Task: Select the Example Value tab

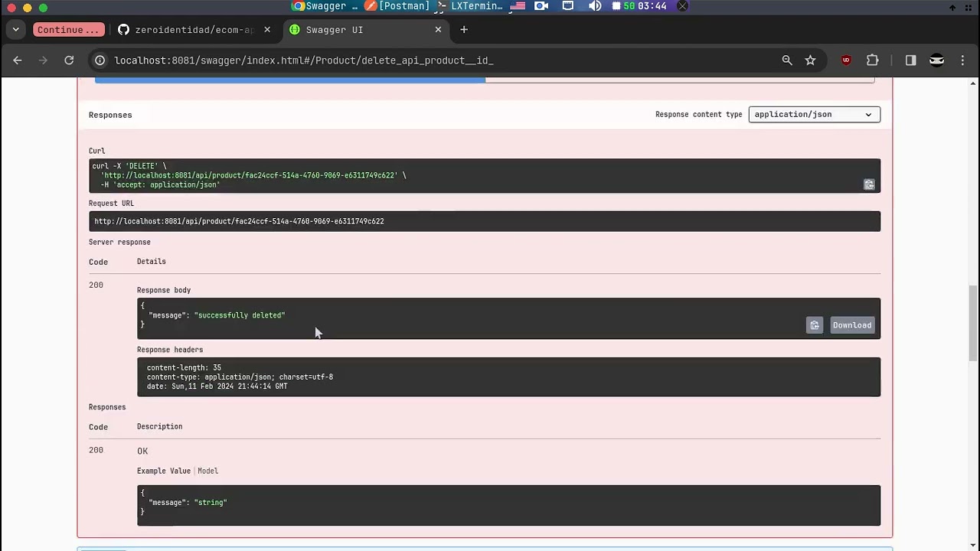Action: [163, 471]
